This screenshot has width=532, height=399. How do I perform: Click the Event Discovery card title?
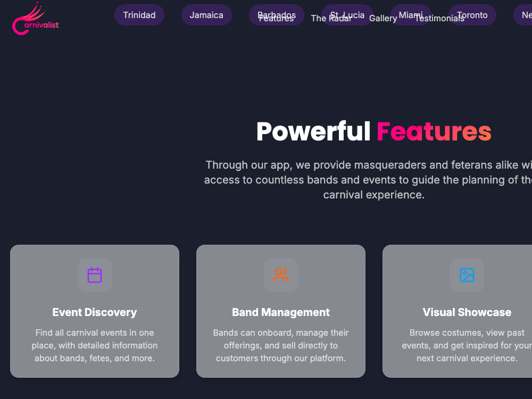(95, 312)
